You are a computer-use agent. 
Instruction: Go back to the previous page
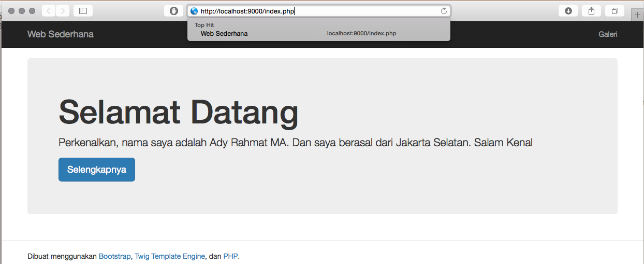(x=48, y=11)
